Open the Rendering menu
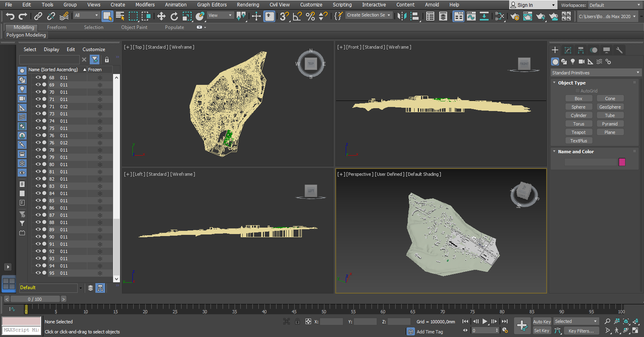This screenshot has width=644, height=337. coord(248,5)
